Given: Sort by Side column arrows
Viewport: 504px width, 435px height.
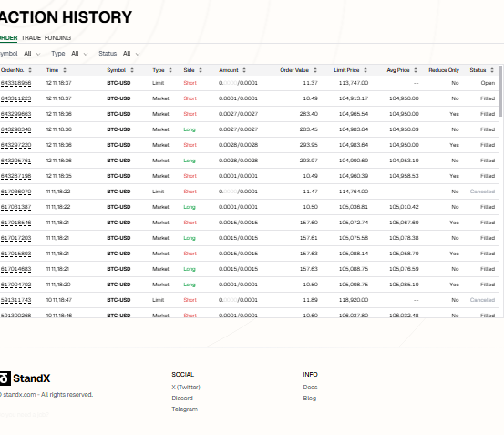Looking at the screenshot, I should [x=201, y=70].
